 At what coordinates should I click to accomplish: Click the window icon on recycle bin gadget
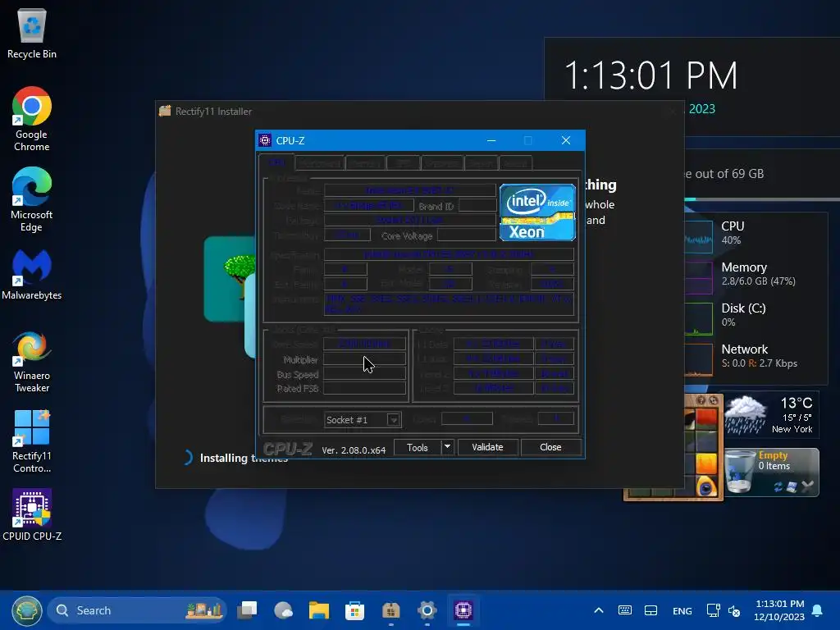(x=792, y=486)
